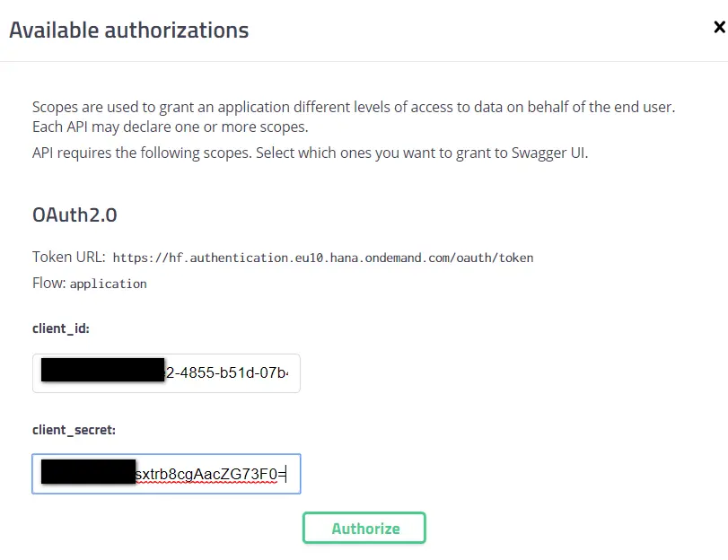Click the black redaction box in client_secret
Screen dimensions: 728x560
[x=89, y=472]
